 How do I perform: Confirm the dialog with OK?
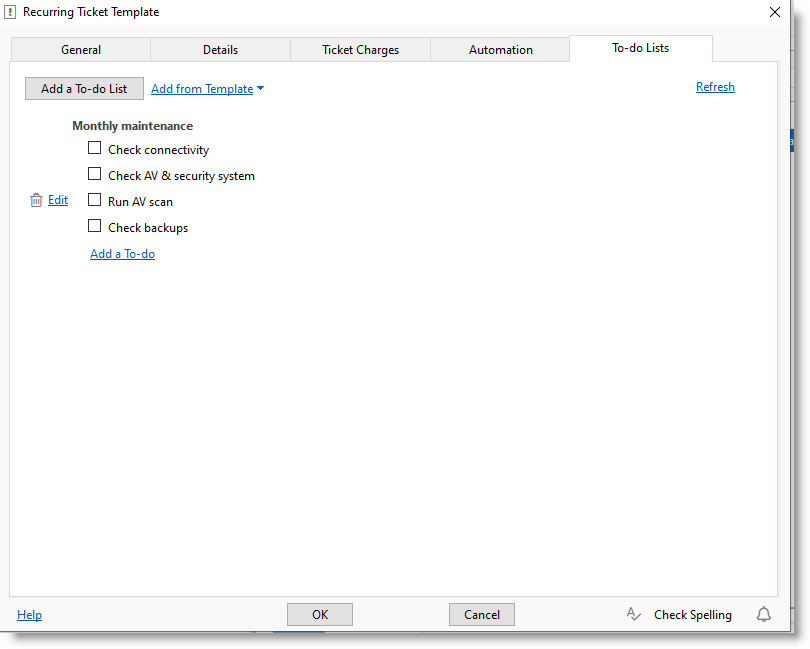point(320,615)
